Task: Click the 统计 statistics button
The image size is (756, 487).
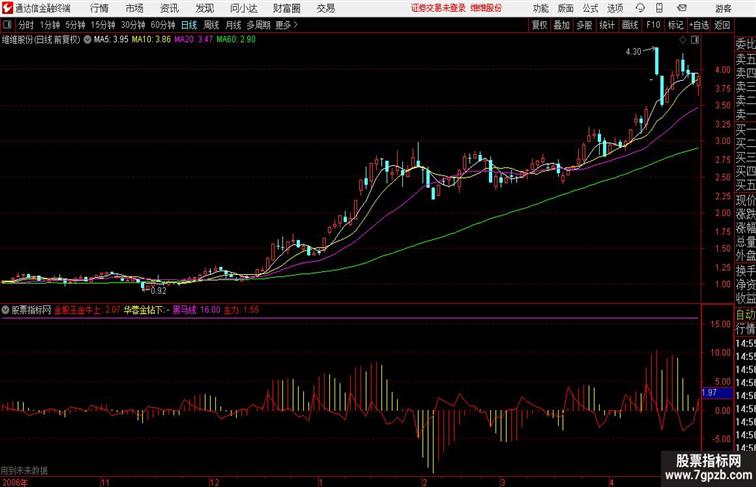Action: tap(607, 25)
